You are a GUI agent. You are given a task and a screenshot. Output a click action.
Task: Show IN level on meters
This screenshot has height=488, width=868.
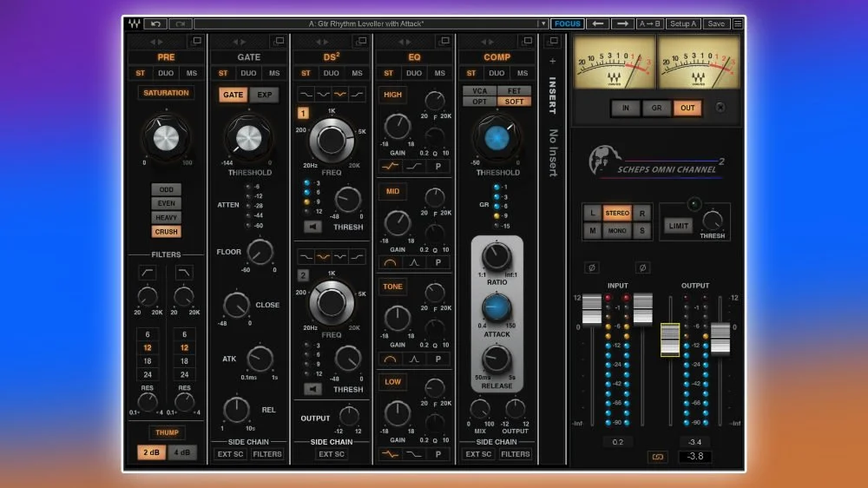point(626,108)
